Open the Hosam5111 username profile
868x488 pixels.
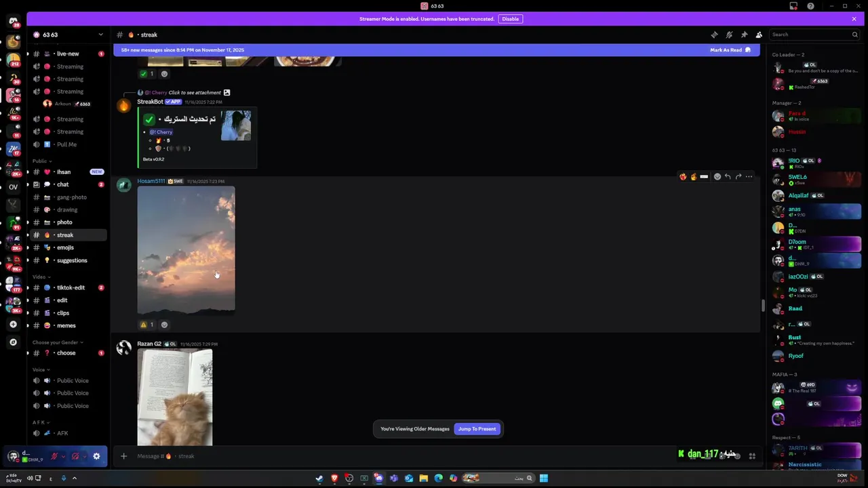[x=151, y=181]
